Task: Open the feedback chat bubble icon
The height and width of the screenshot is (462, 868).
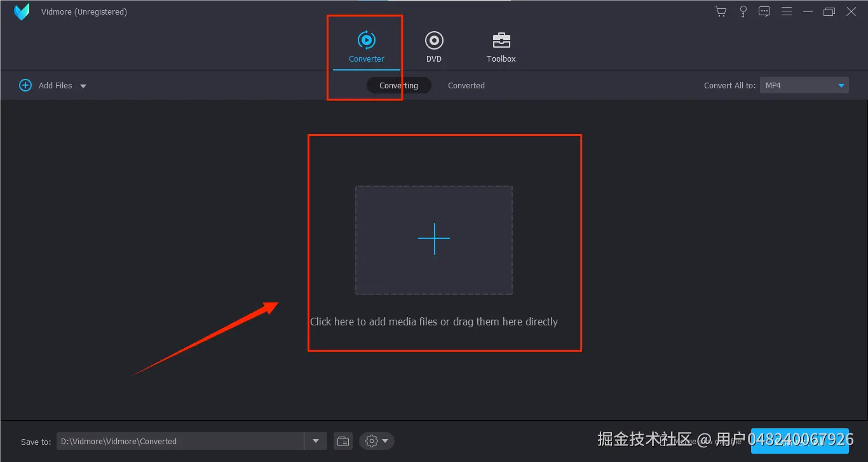Action: (765, 11)
